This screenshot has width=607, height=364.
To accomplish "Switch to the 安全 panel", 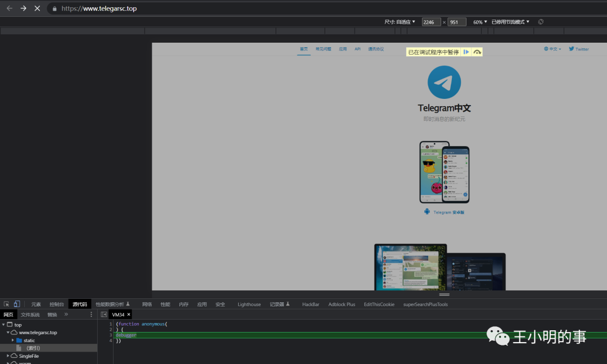I will click(220, 304).
